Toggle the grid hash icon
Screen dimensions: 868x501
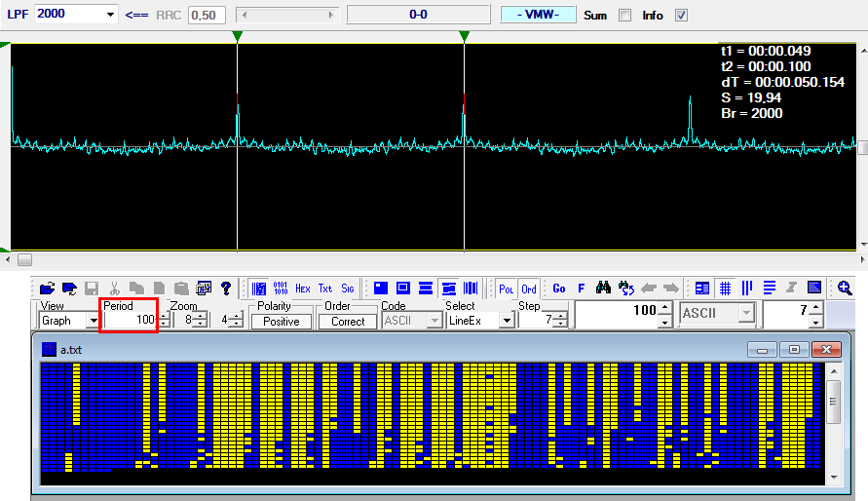tap(725, 289)
